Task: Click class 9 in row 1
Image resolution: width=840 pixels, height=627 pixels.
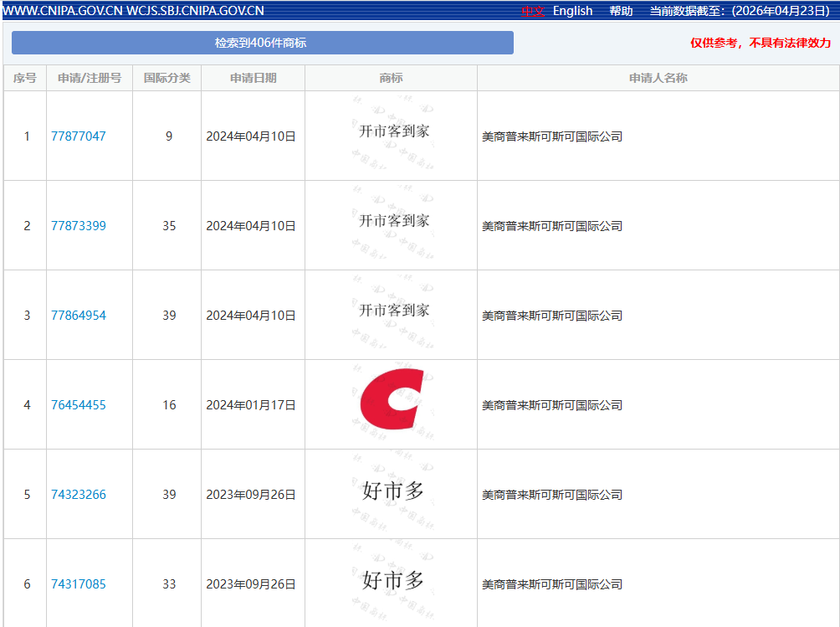Action: 169,136
